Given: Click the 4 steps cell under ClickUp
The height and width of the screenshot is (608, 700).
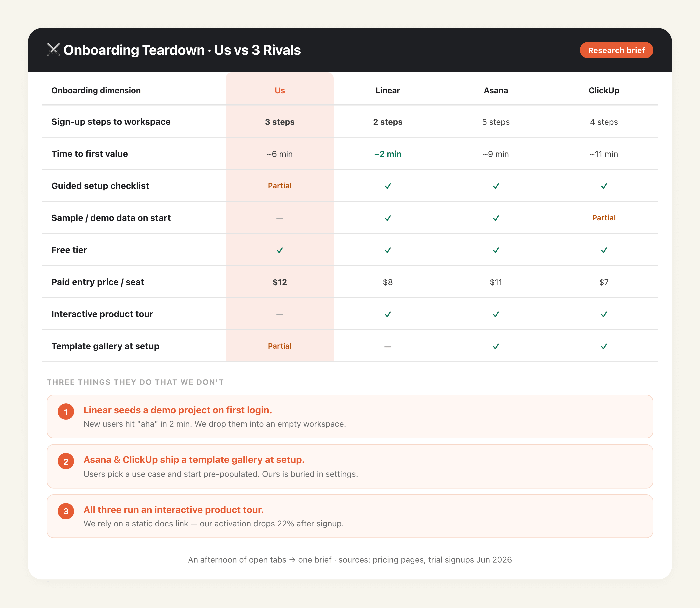Looking at the screenshot, I should tap(604, 122).
